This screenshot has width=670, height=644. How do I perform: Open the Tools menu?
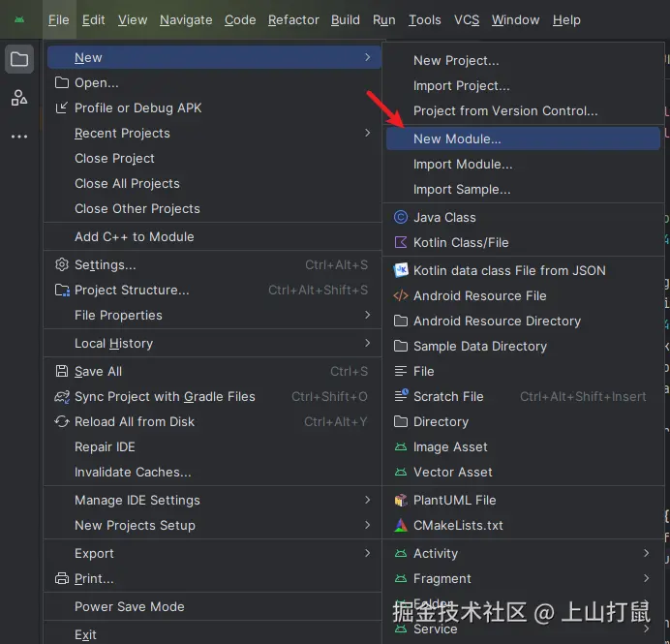pos(424,19)
